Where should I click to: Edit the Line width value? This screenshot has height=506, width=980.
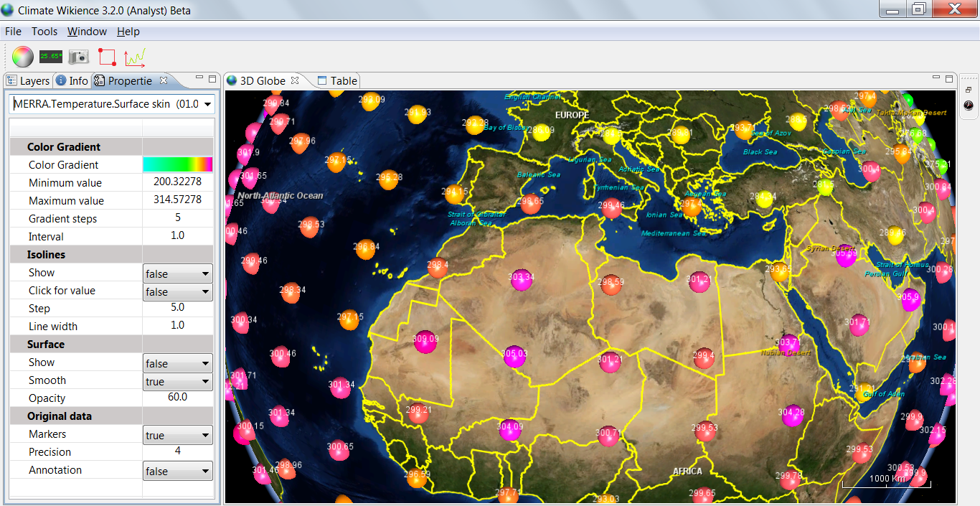(178, 326)
